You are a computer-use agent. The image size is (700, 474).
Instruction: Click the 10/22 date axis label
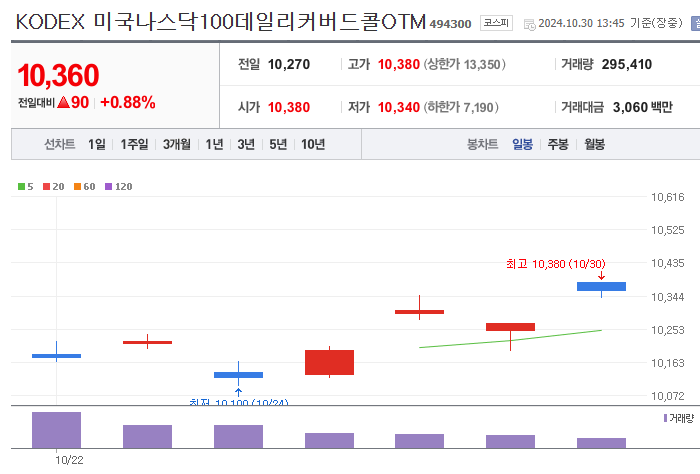69,460
